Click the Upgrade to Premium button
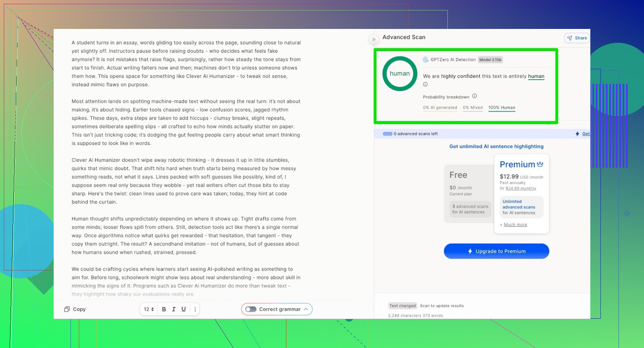The height and width of the screenshot is (348, 644). click(x=496, y=251)
